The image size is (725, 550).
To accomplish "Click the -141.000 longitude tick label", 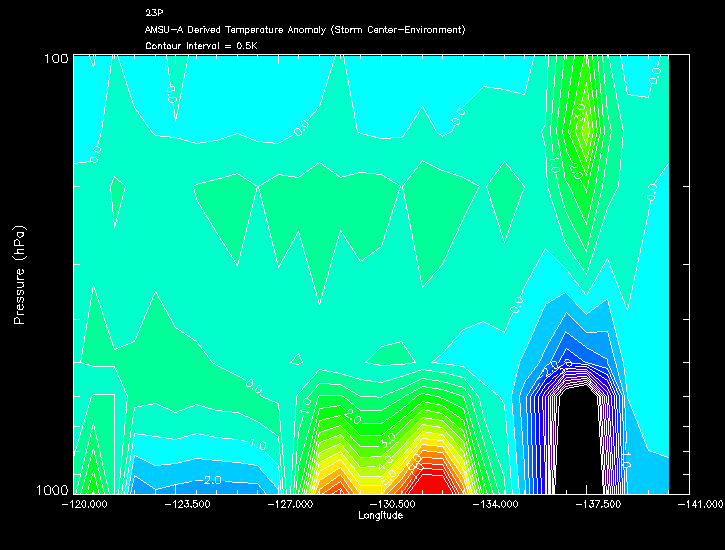I will 700,505.
